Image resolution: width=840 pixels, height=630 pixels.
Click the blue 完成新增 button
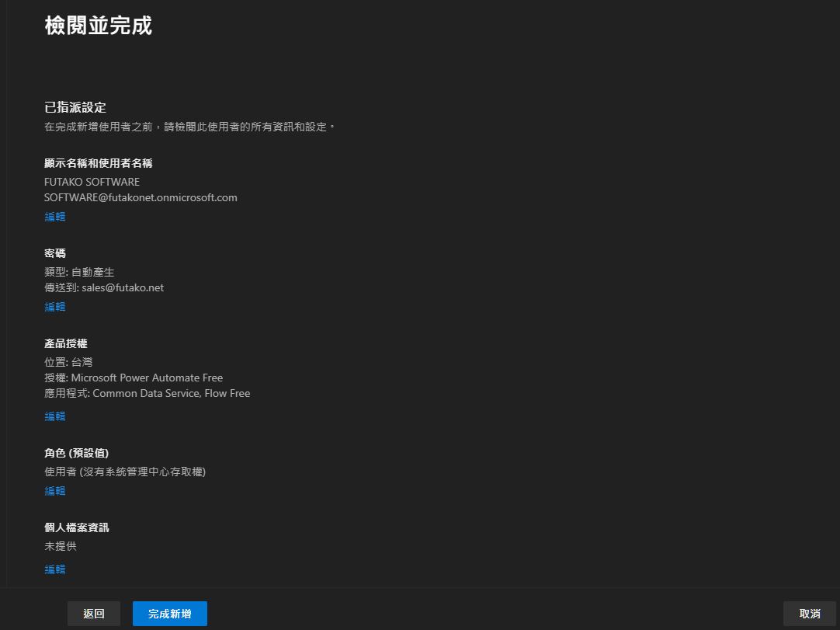169,614
